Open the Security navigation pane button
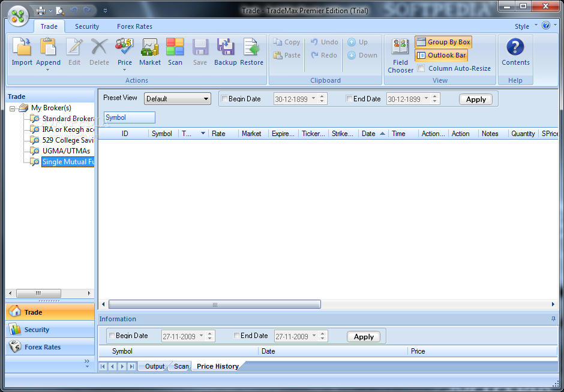 [x=50, y=330]
